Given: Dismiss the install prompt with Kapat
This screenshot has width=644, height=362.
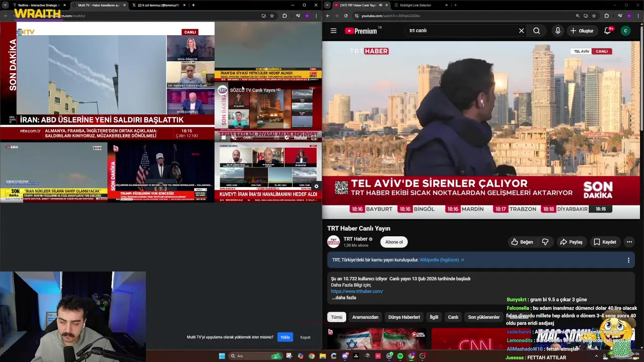Looking at the screenshot, I should click(305, 337).
